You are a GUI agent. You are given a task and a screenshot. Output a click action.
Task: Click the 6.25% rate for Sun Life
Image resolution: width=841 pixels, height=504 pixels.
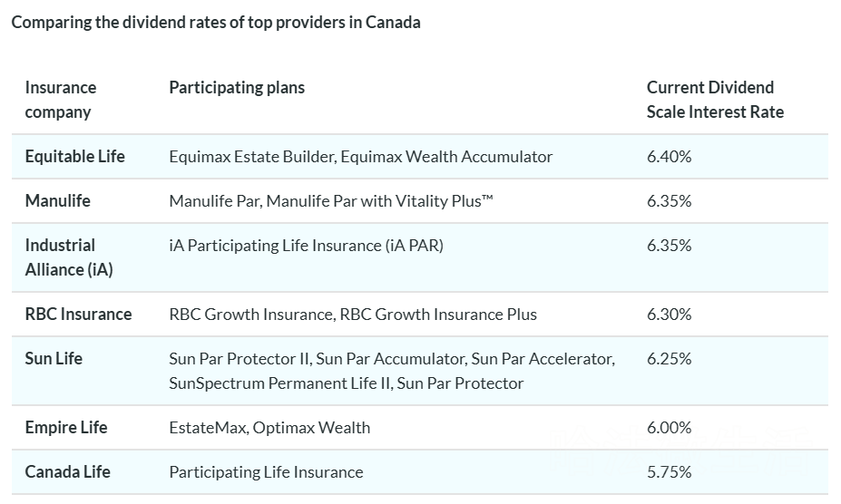pos(670,359)
